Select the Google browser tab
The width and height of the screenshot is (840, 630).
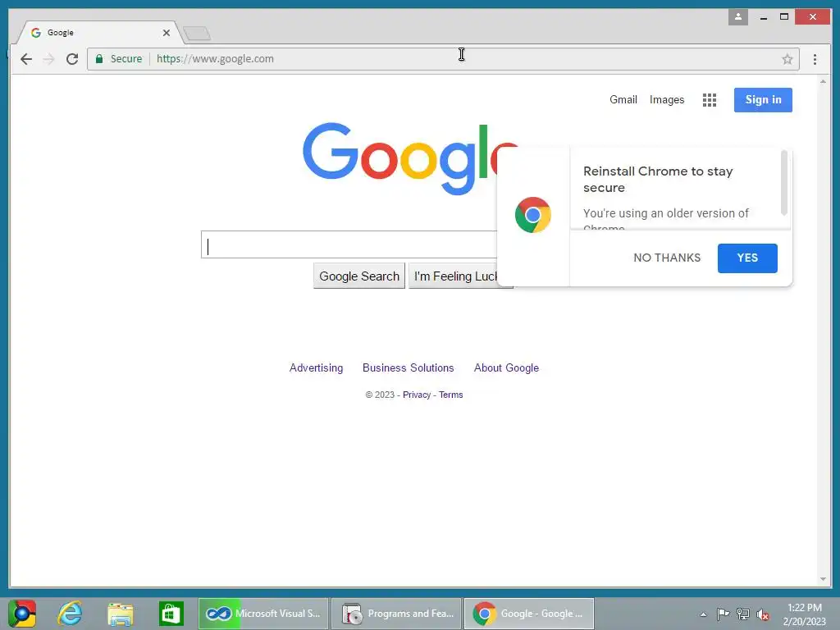pyautogui.click(x=99, y=33)
